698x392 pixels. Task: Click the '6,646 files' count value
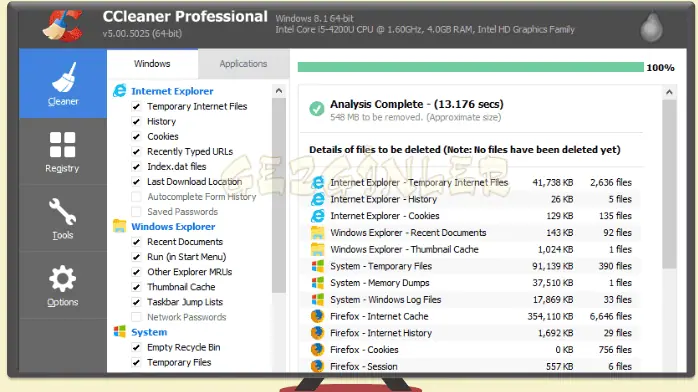(x=611, y=316)
